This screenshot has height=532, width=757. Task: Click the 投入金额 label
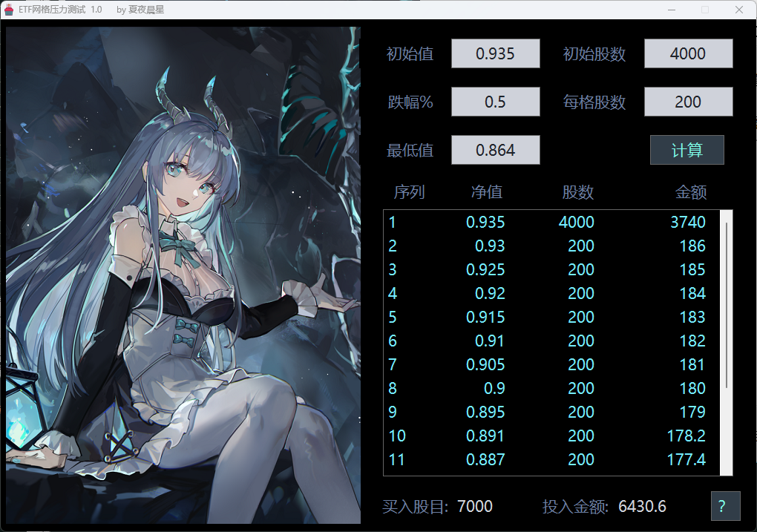point(575,507)
